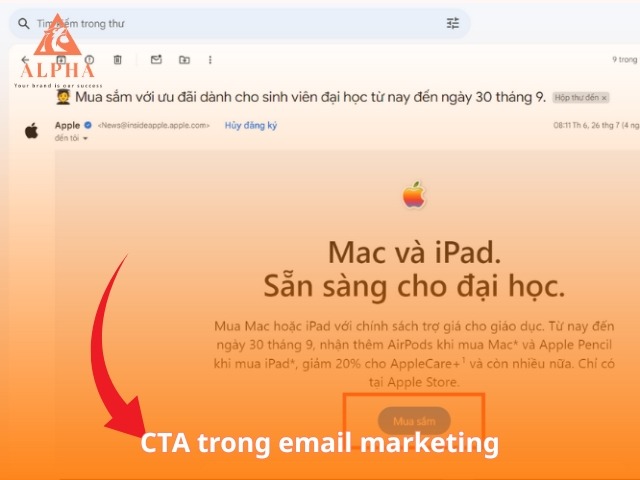Click the mail search input field
The image size is (640, 480).
240,24
